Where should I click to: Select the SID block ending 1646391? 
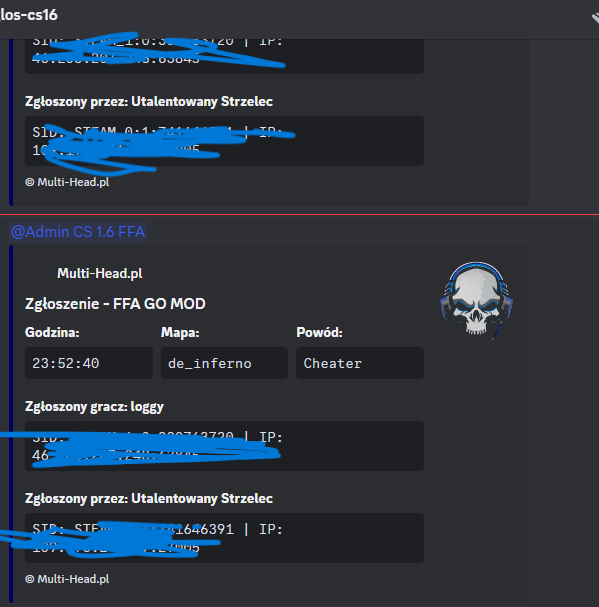pyautogui.click(x=224, y=538)
